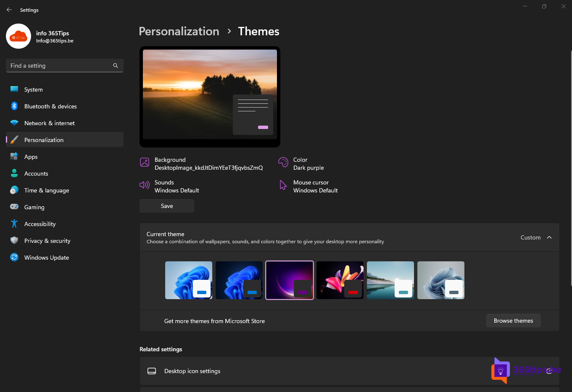Click the back arrow at top left
Image resolution: width=572 pixels, height=392 pixels.
point(9,10)
